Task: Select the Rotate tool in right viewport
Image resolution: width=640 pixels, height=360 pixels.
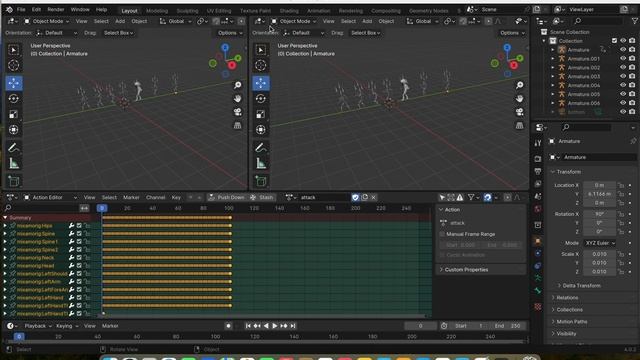Action: (261, 99)
